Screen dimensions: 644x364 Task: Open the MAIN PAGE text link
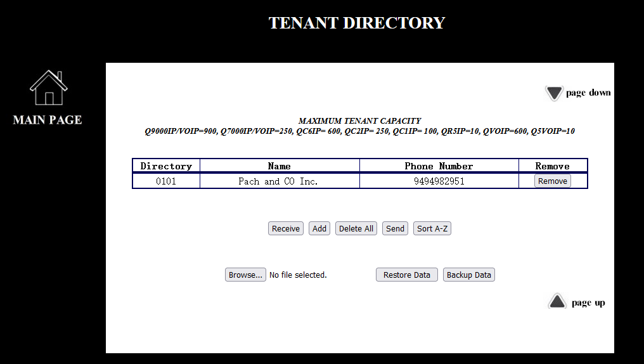[48, 120]
